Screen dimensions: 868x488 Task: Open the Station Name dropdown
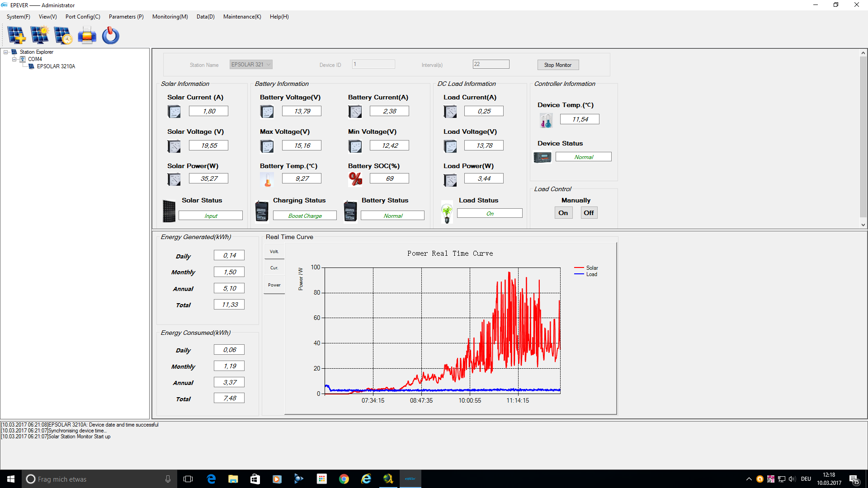point(269,65)
